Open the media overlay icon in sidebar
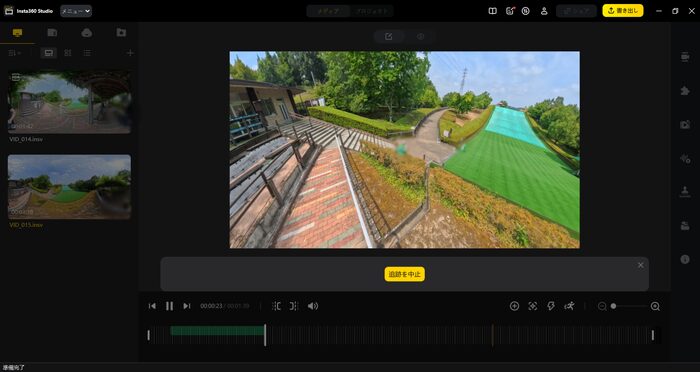The image size is (700, 372). click(685, 226)
